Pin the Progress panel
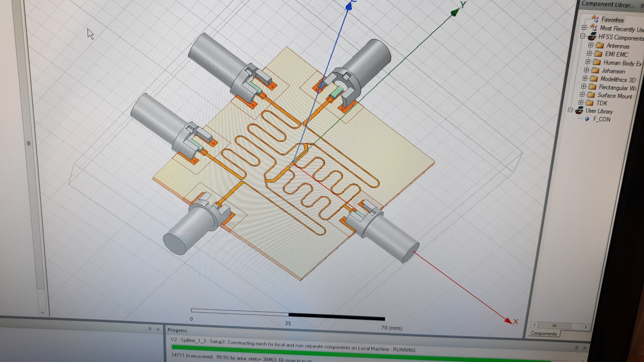This screenshot has height=362, width=644. (577, 347)
